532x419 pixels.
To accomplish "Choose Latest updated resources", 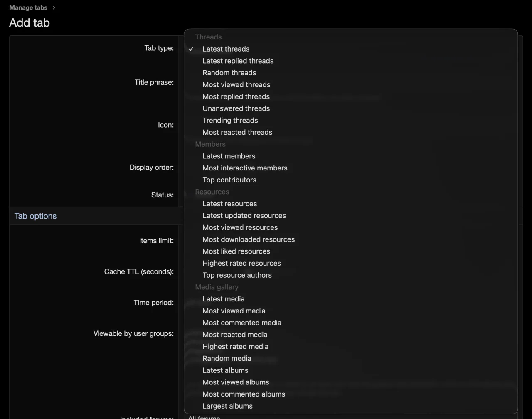I will pos(244,216).
